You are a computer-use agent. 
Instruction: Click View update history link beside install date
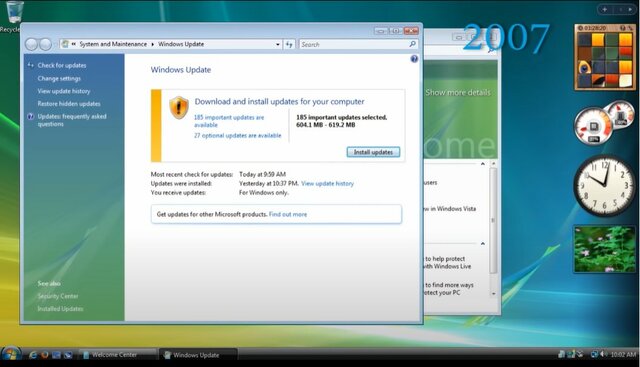pos(327,184)
